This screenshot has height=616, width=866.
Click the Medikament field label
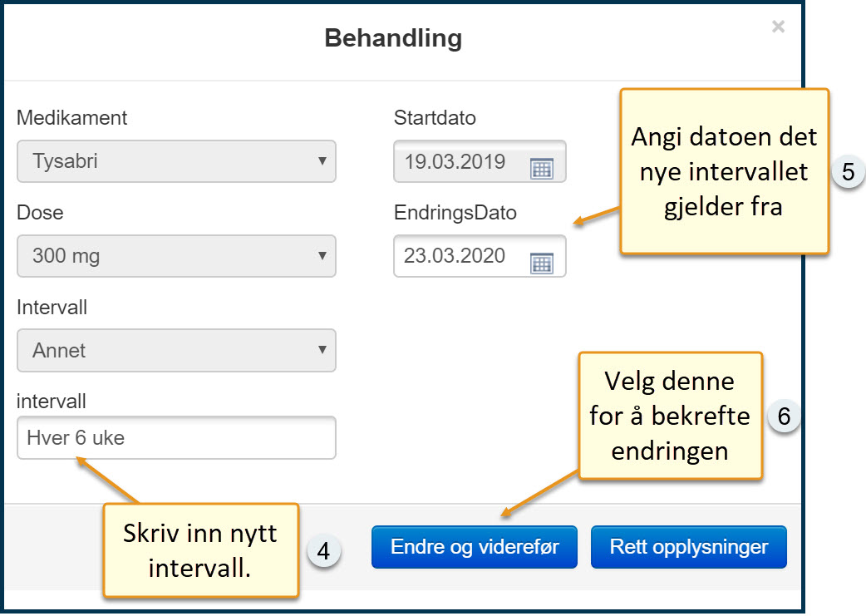click(72, 118)
